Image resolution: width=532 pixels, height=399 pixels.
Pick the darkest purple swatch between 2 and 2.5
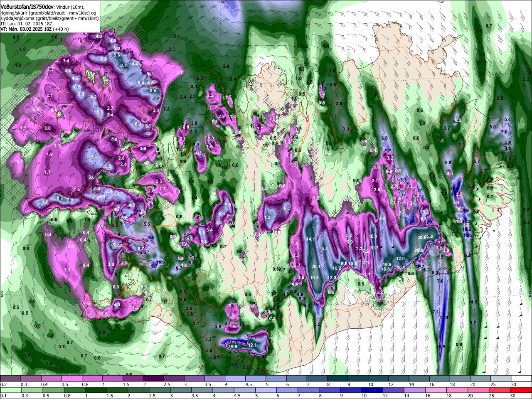(154, 378)
